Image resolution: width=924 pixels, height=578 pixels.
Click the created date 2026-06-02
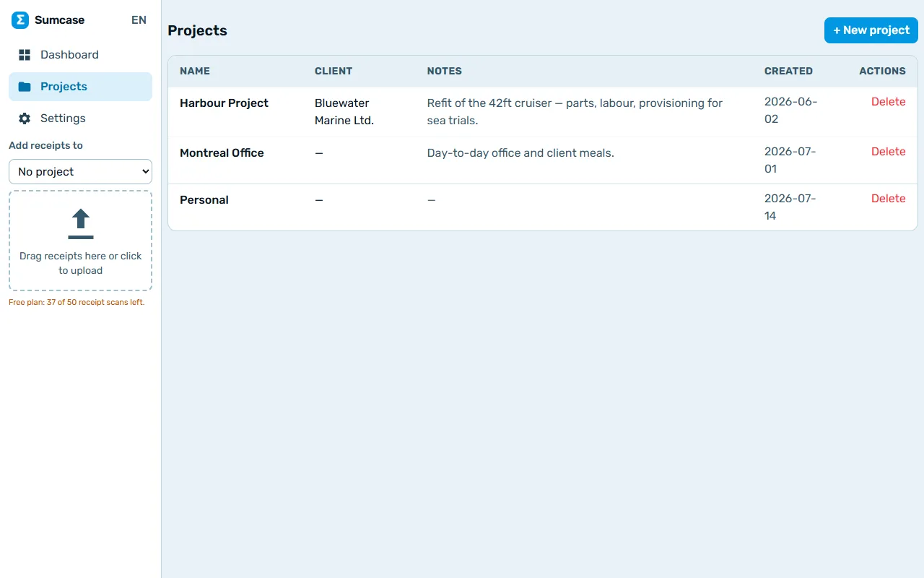coord(791,111)
